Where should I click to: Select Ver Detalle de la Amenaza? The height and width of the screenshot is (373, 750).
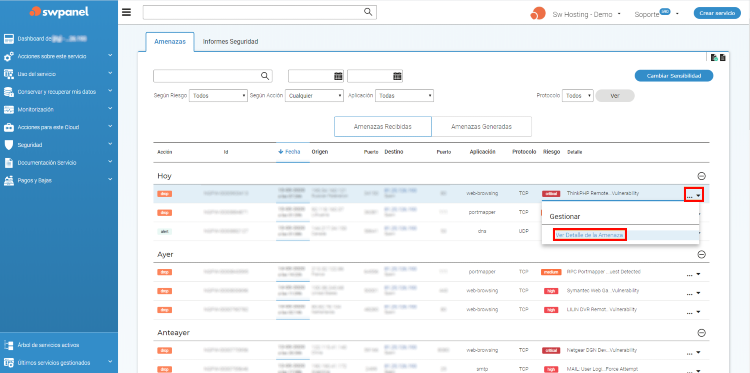[590, 235]
